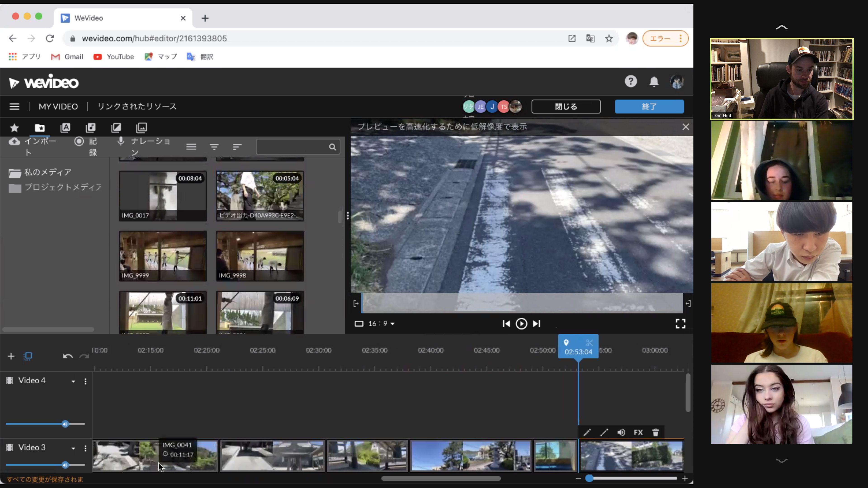The height and width of the screenshot is (488, 868).
Task: Click the notifications bell icon
Action: coord(654,82)
